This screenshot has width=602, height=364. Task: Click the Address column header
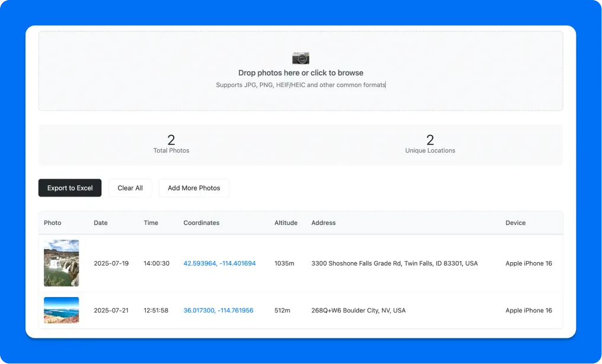click(324, 223)
